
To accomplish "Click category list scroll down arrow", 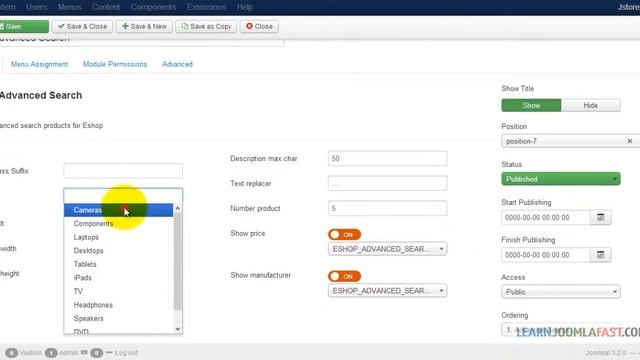I will tap(178, 329).
